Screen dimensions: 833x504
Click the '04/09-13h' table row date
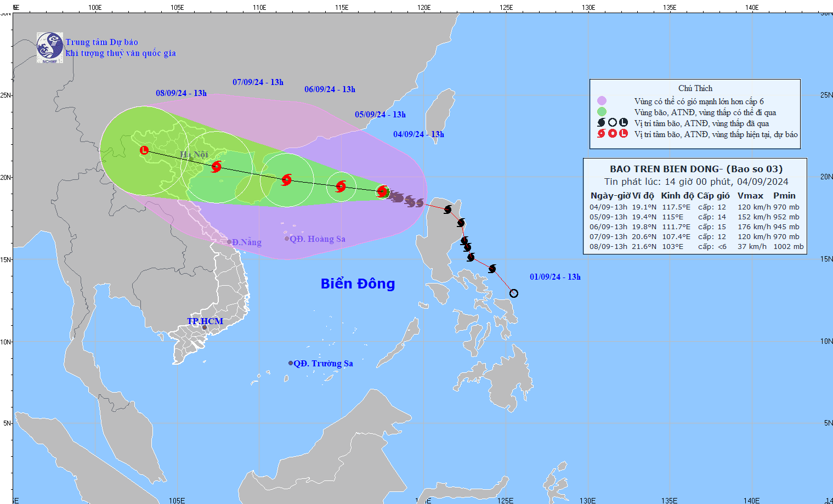[x=608, y=207]
